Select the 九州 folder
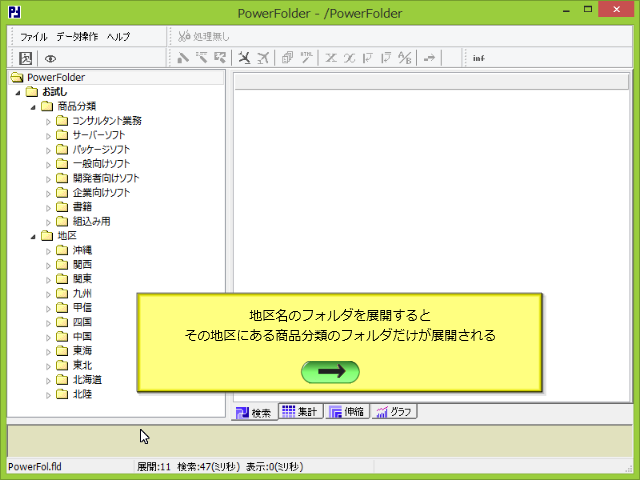640x480 pixels. [82, 293]
